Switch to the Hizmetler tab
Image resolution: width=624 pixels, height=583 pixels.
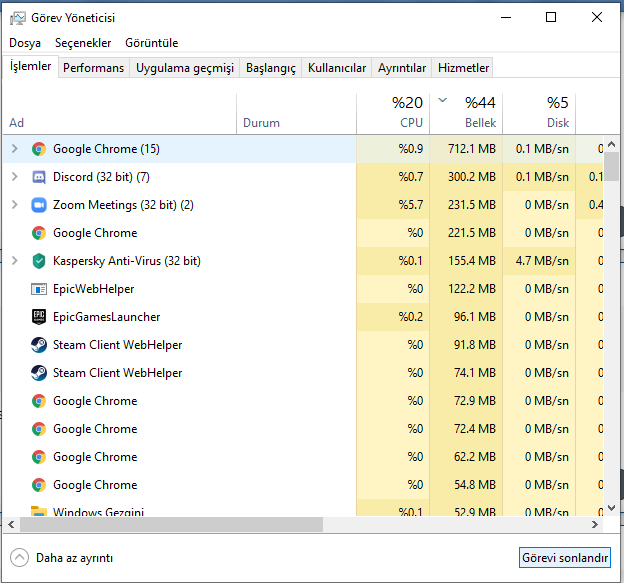tap(463, 68)
